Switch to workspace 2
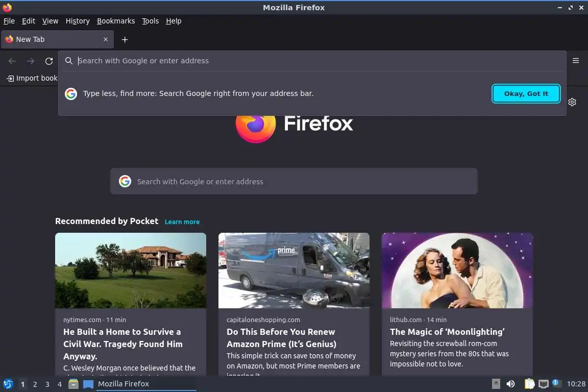This screenshot has height=392, width=588. click(35, 384)
